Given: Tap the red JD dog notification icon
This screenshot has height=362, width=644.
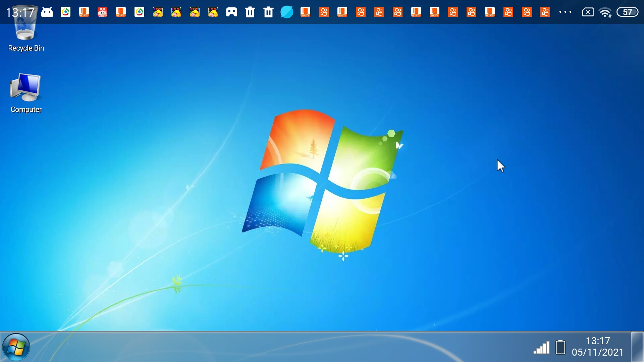Looking at the screenshot, I should [102, 12].
